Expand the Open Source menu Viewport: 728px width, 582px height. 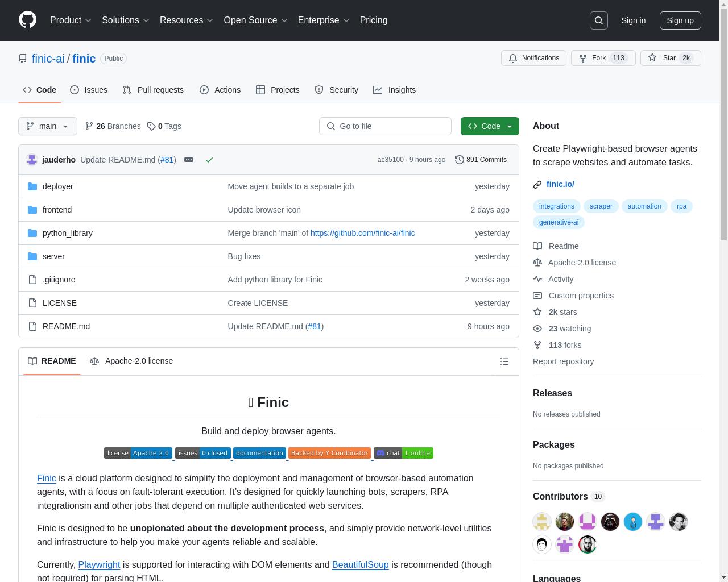(x=256, y=20)
